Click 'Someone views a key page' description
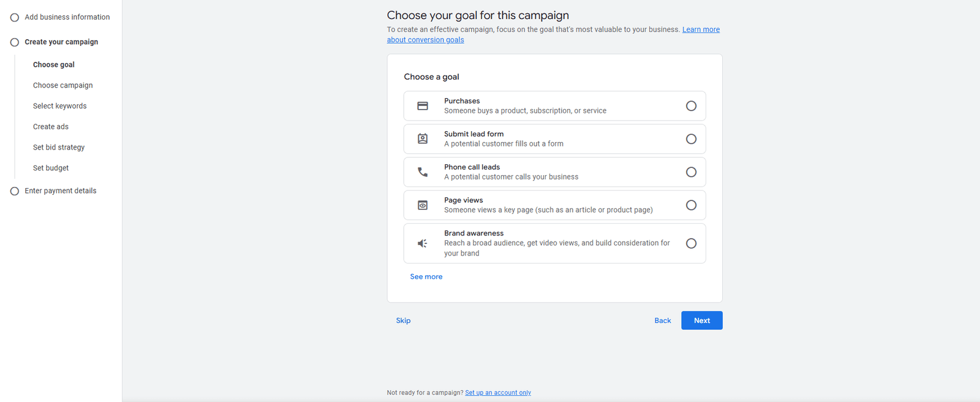 [x=549, y=210]
